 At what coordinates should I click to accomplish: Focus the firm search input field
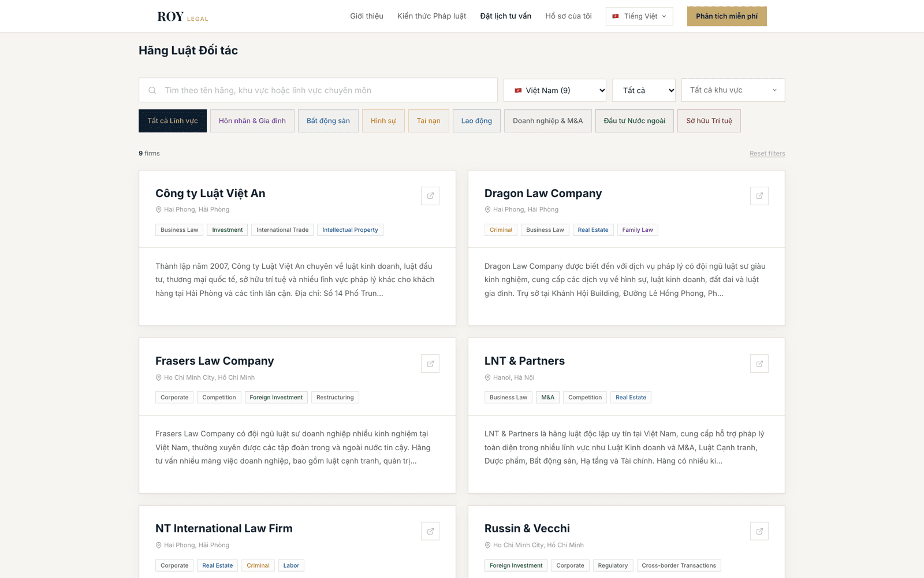click(318, 90)
